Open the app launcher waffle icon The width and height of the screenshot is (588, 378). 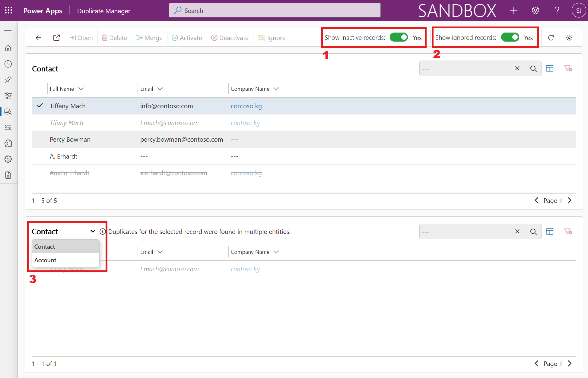pos(8,11)
